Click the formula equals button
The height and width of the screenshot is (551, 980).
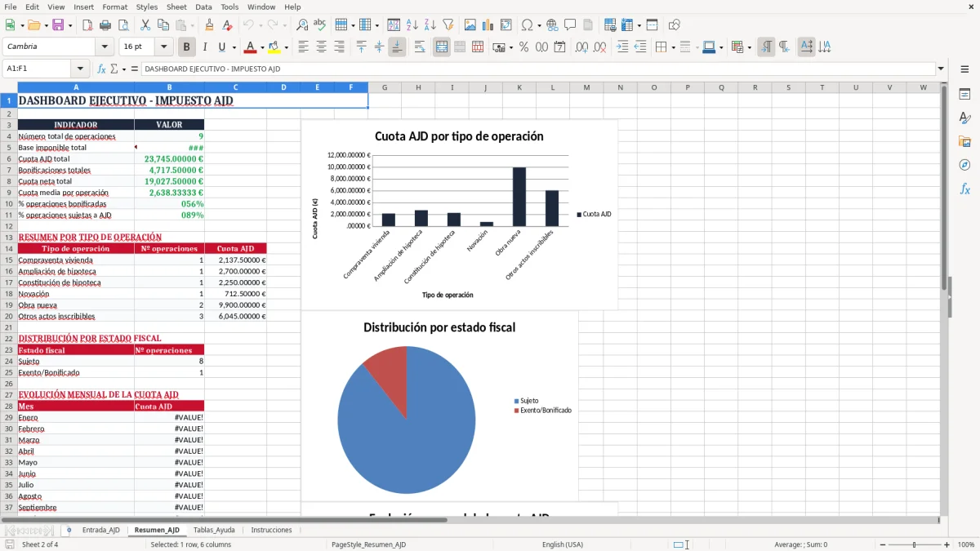tap(135, 69)
